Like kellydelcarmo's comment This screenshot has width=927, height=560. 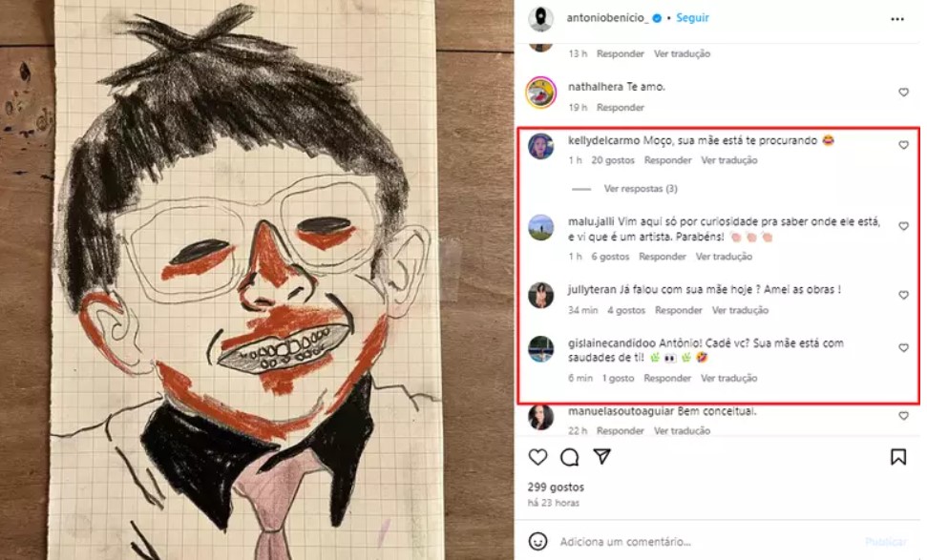click(903, 145)
